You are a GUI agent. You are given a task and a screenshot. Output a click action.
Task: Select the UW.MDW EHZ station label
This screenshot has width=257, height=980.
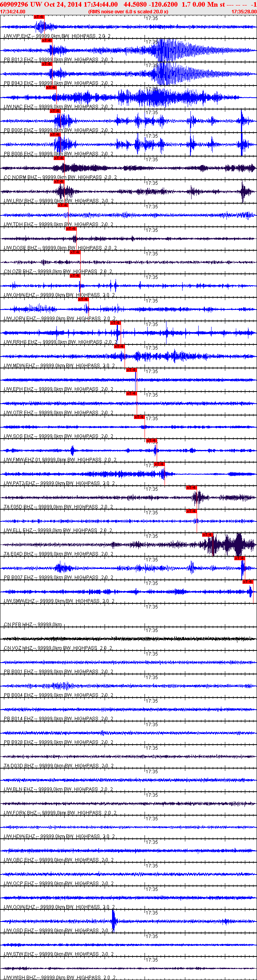[59, 366]
